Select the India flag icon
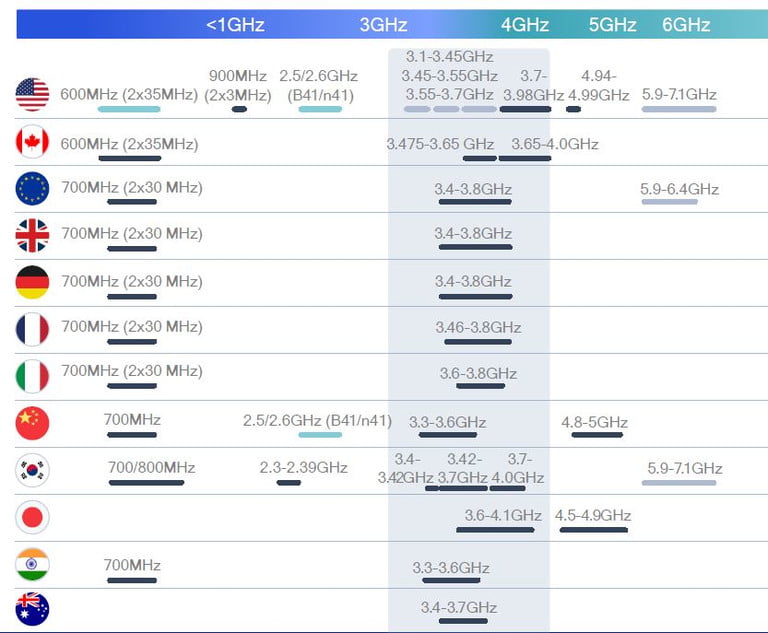Screen dimensions: 768x633 point(32,564)
